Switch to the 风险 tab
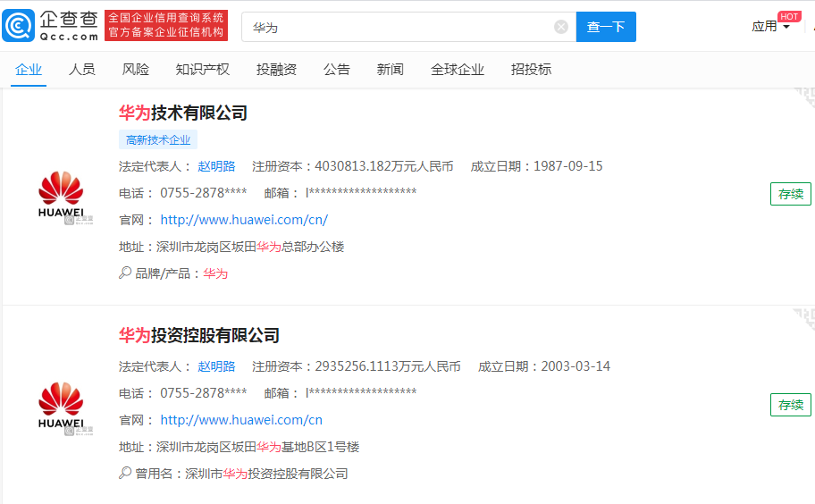815x504 pixels. (x=136, y=70)
